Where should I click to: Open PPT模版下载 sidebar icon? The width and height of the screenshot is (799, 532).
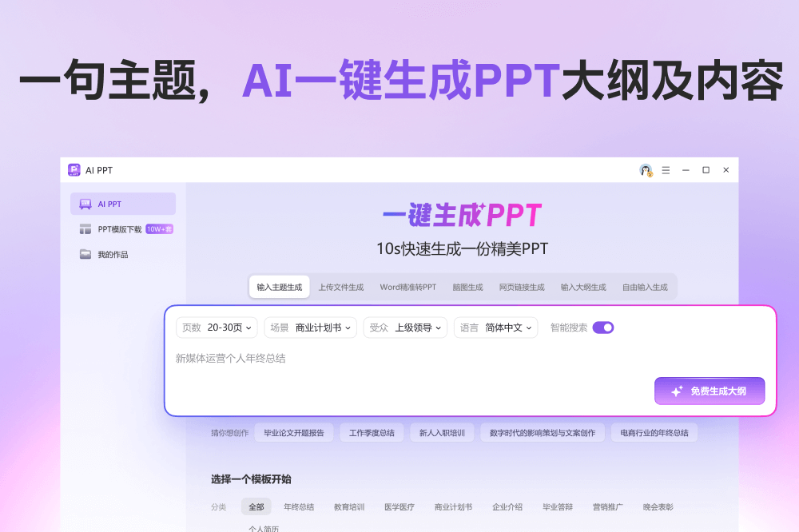(85, 229)
